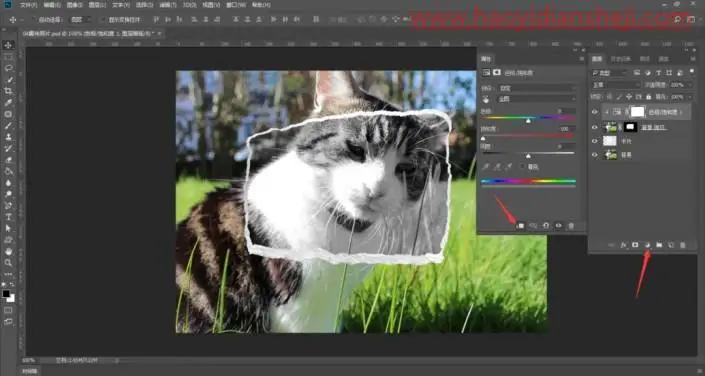Viewport: 705px width, 376px height.
Task: Select the Move tool in the toolbar
Action: (x=8, y=45)
